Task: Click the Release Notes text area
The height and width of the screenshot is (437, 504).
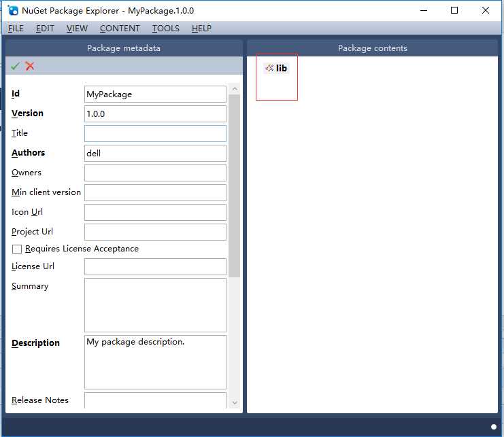Action: pyautogui.click(x=155, y=400)
